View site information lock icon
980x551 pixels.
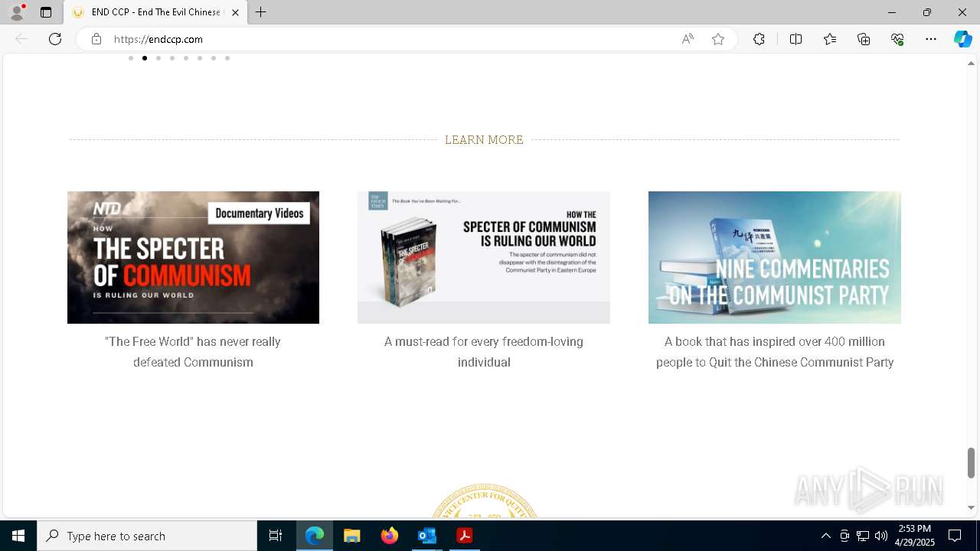pyautogui.click(x=96, y=39)
